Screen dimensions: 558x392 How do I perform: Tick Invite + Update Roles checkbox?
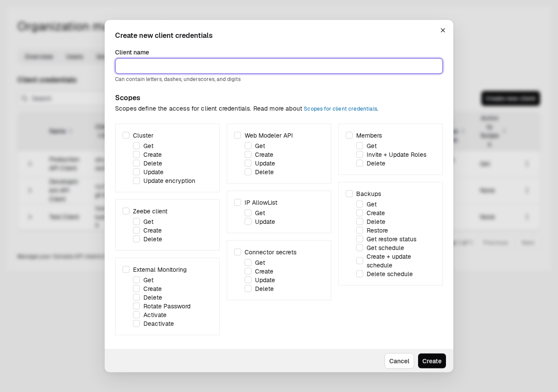tap(360, 155)
